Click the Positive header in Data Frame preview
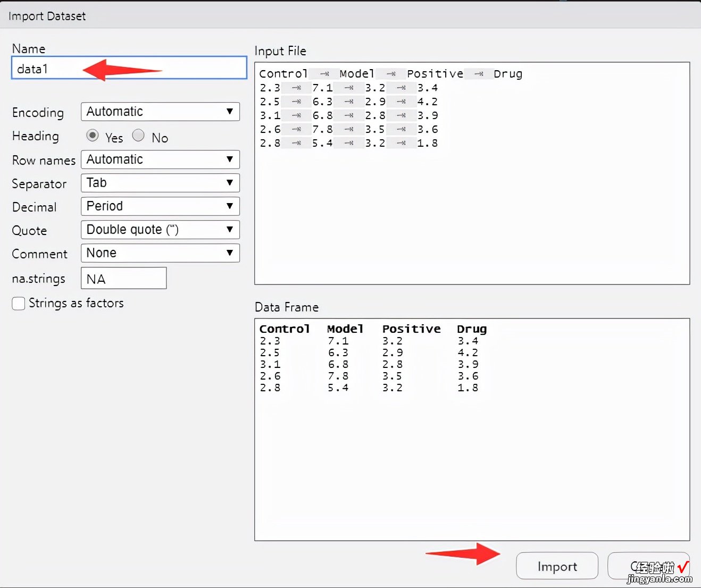 coord(412,329)
